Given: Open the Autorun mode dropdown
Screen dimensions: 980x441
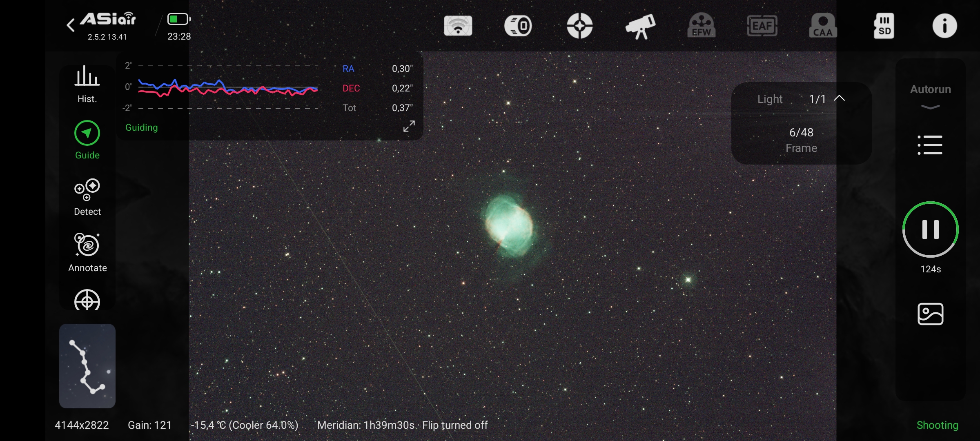Looking at the screenshot, I should tap(930, 97).
